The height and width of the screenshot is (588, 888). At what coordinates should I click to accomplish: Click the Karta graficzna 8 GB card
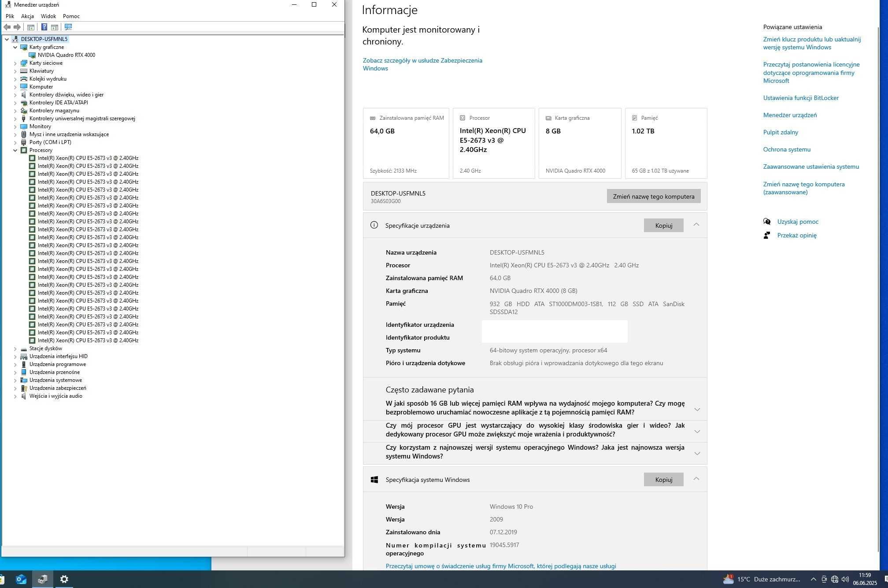point(580,143)
